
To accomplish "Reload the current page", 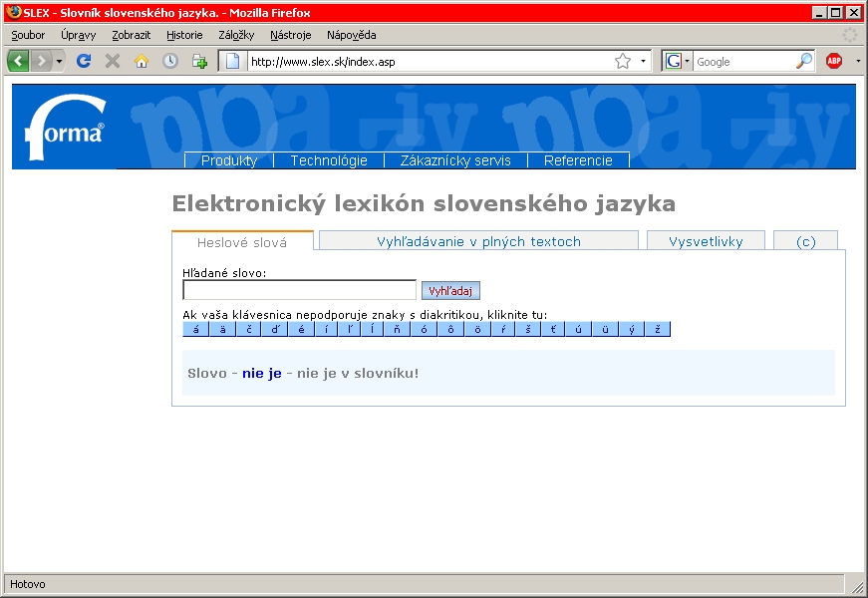I will click(85, 61).
